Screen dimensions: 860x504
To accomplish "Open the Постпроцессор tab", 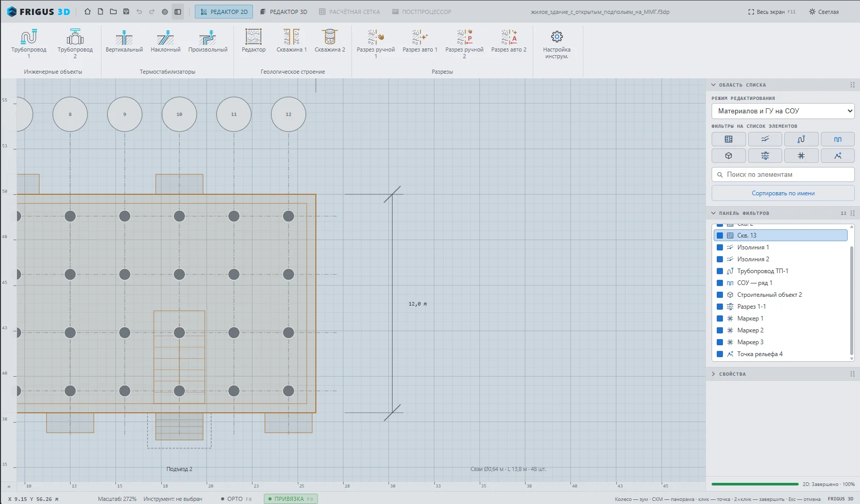I will (421, 12).
